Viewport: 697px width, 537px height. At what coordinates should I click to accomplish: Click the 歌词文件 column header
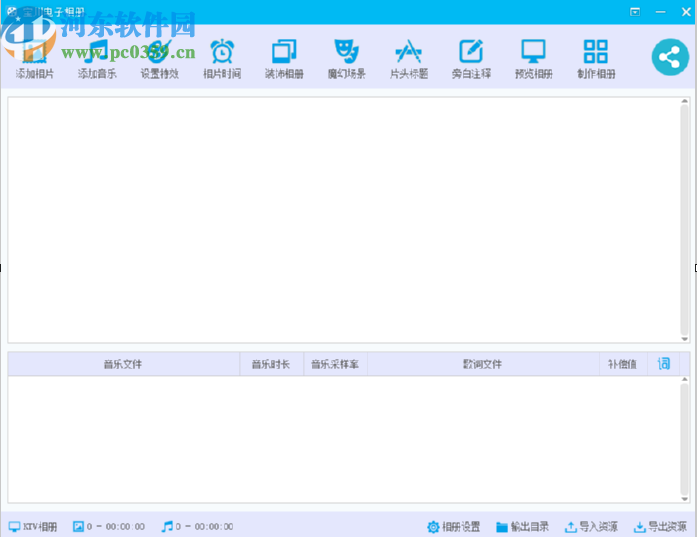click(x=483, y=364)
